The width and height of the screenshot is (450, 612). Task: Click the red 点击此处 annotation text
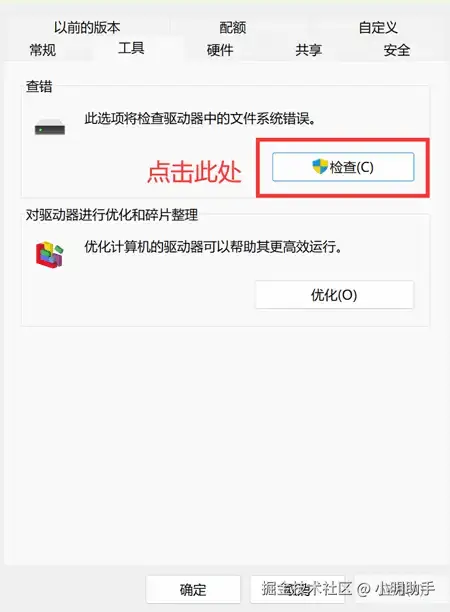click(194, 172)
